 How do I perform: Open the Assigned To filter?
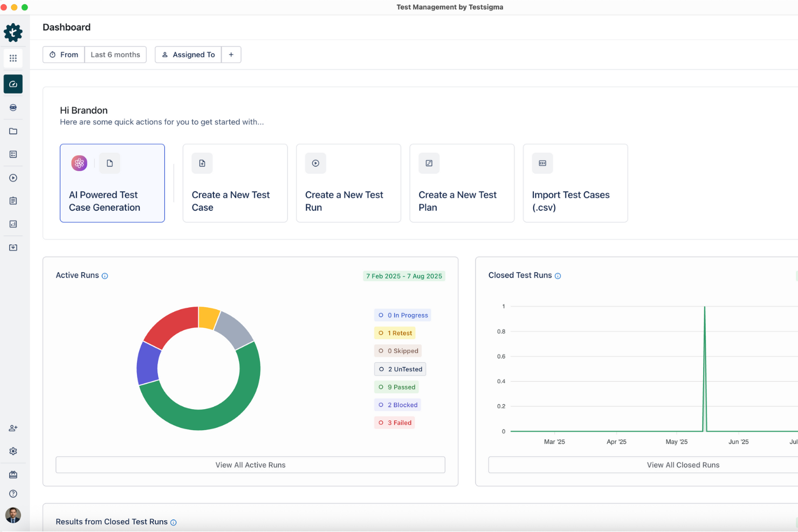pos(188,54)
